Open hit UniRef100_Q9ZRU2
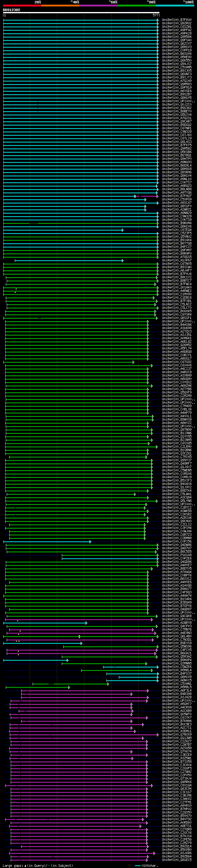The width and height of the screenshot is (197, 868). 177,23
